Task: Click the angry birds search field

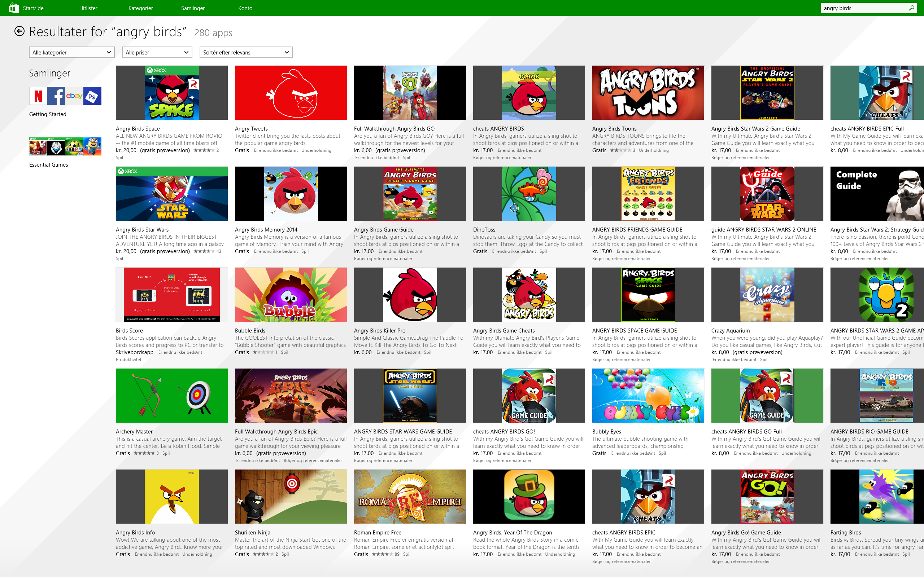Action: (x=863, y=8)
